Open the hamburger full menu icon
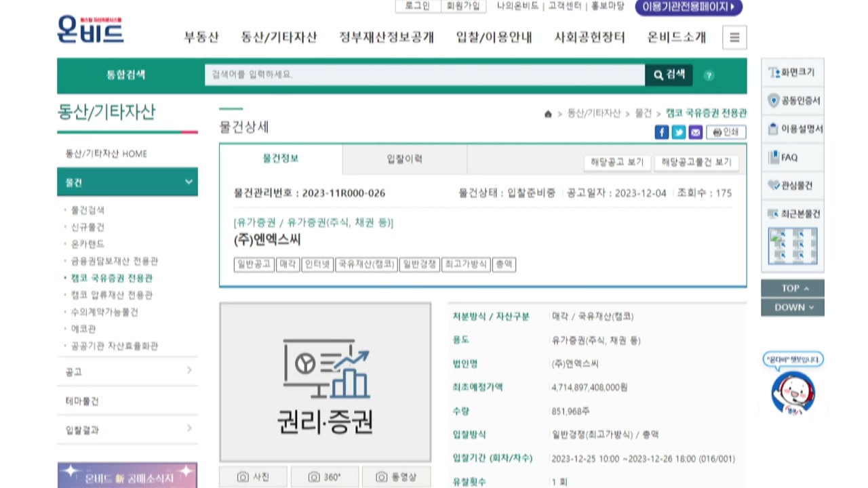 [734, 37]
